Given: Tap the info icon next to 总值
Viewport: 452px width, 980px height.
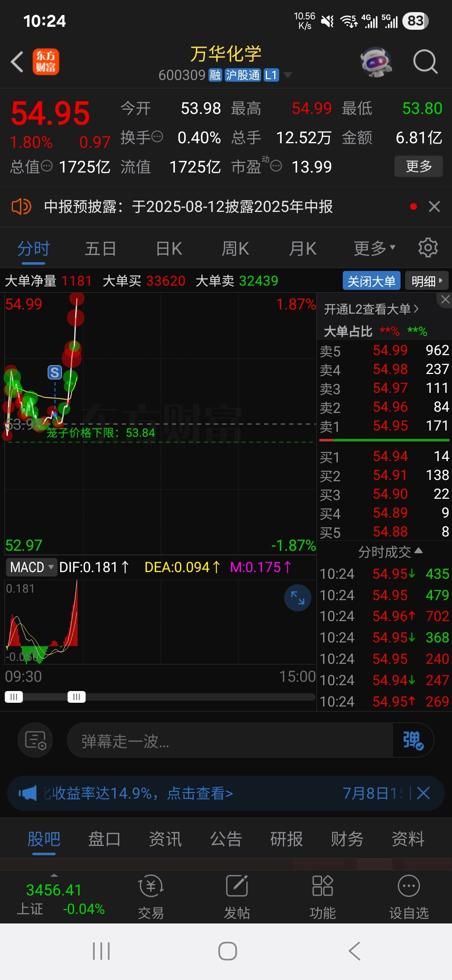Looking at the screenshot, I should pos(47,166).
